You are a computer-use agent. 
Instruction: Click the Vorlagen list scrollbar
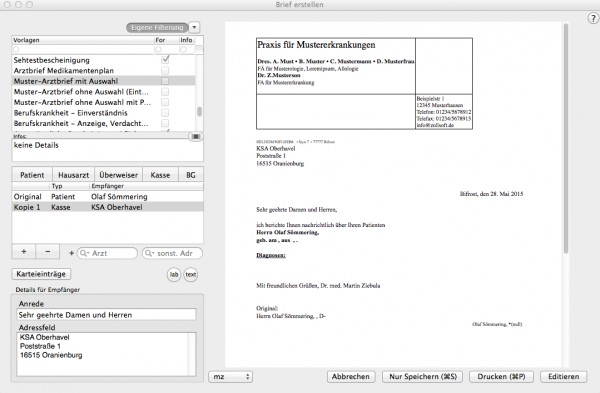point(199,112)
